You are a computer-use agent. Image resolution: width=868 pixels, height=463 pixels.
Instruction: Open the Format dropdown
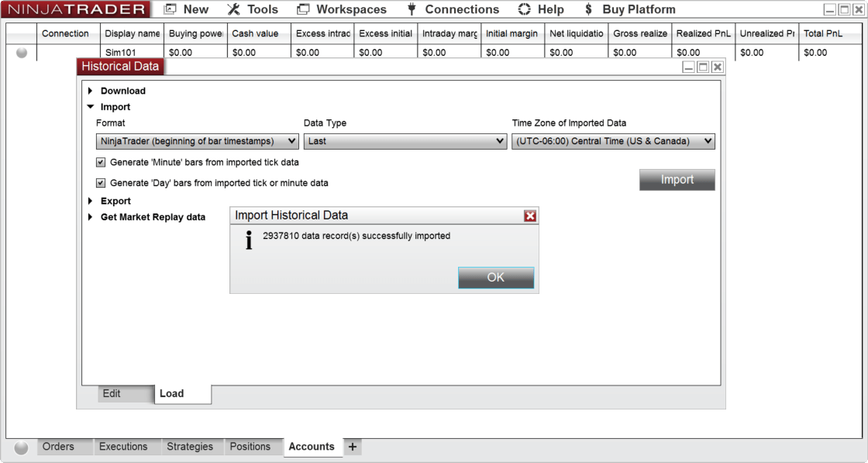(x=198, y=141)
